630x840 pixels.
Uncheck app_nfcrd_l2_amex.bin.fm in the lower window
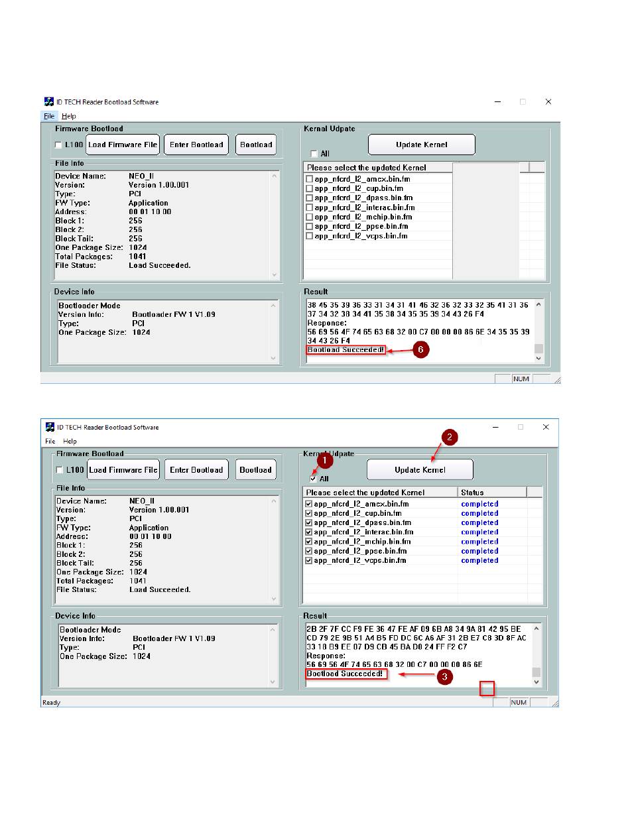pos(308,504)
